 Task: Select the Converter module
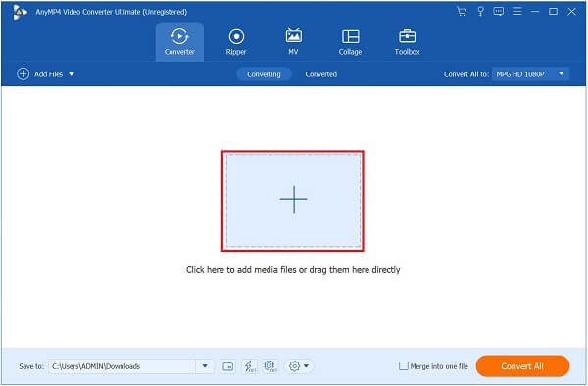pos(179,42)
